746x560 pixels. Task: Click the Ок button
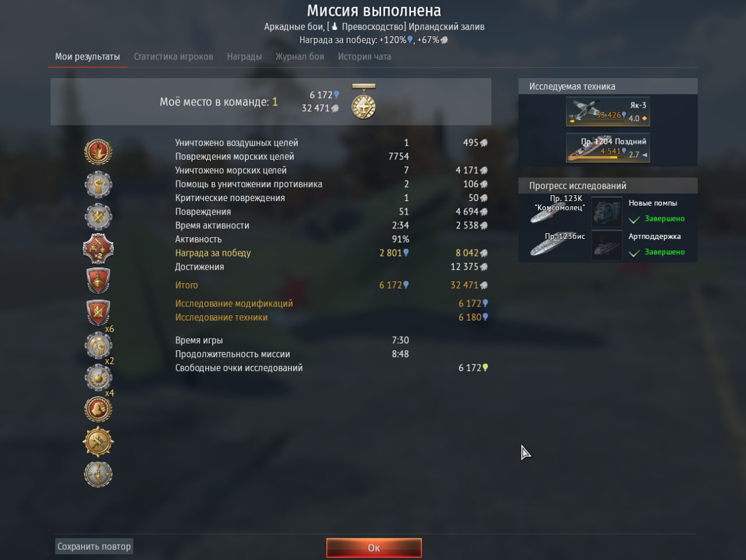pyautogui.click(x=374, y=548)
